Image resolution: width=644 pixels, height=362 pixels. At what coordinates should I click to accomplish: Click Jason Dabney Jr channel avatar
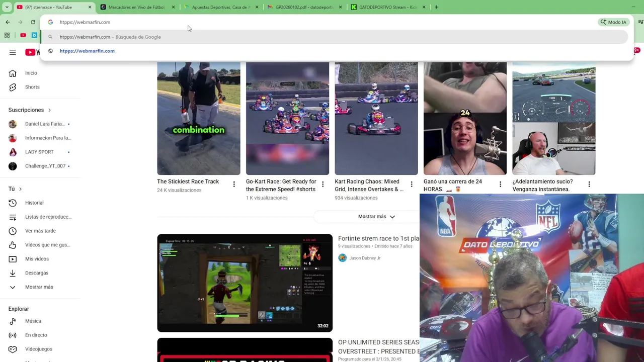[x=343, y=258]
